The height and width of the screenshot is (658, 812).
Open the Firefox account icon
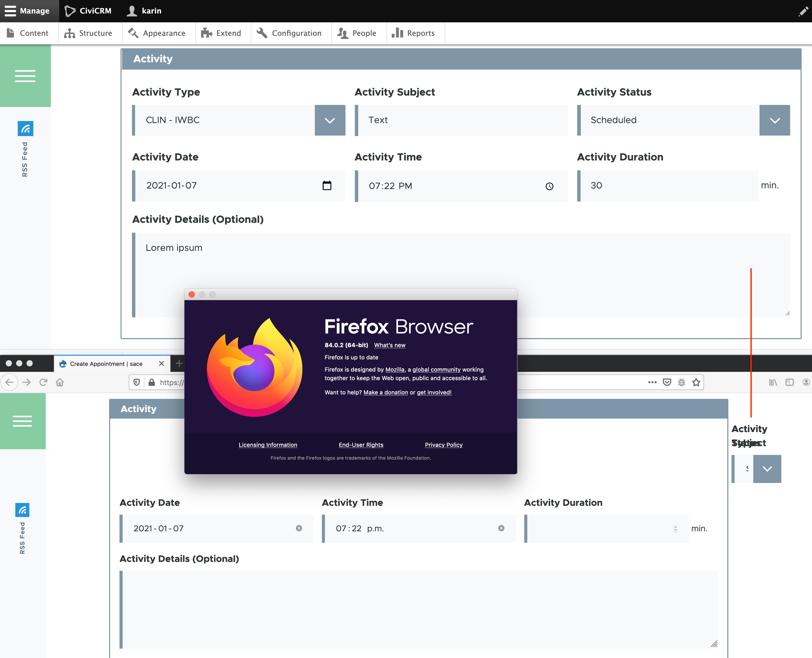[807, 382]
